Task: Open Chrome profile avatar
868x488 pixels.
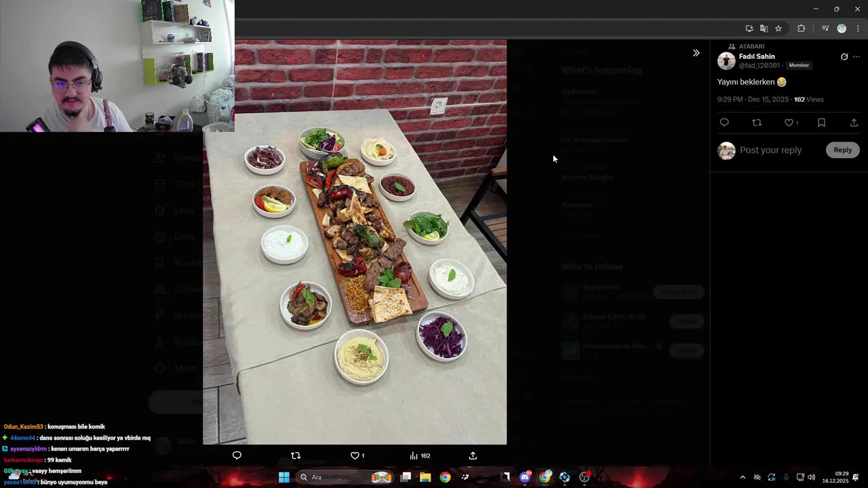Action: [842, 28]
